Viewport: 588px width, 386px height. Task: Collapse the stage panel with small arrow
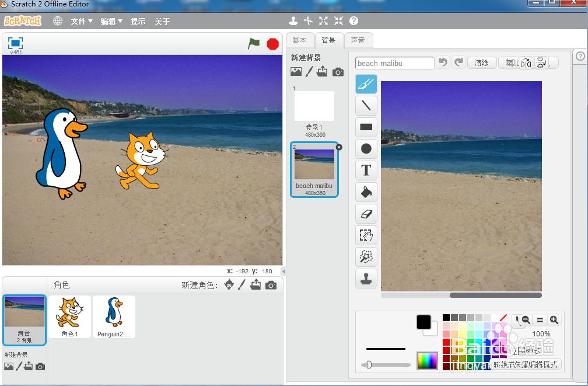tap(283, 271)
